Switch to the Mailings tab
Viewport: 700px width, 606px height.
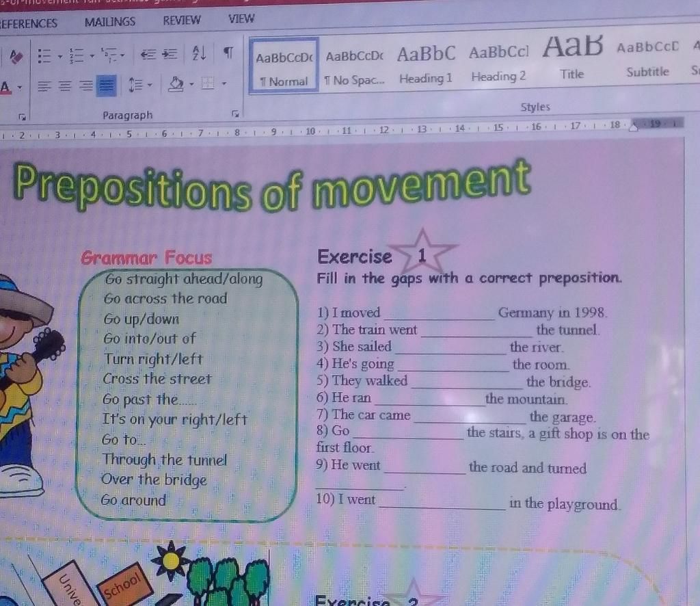tap(110, 21)
